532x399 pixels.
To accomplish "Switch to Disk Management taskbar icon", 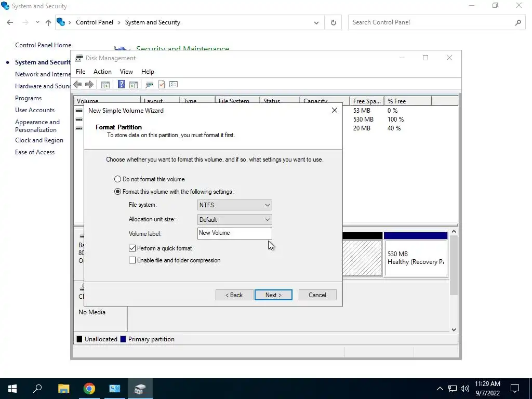I will coord(140,389).
